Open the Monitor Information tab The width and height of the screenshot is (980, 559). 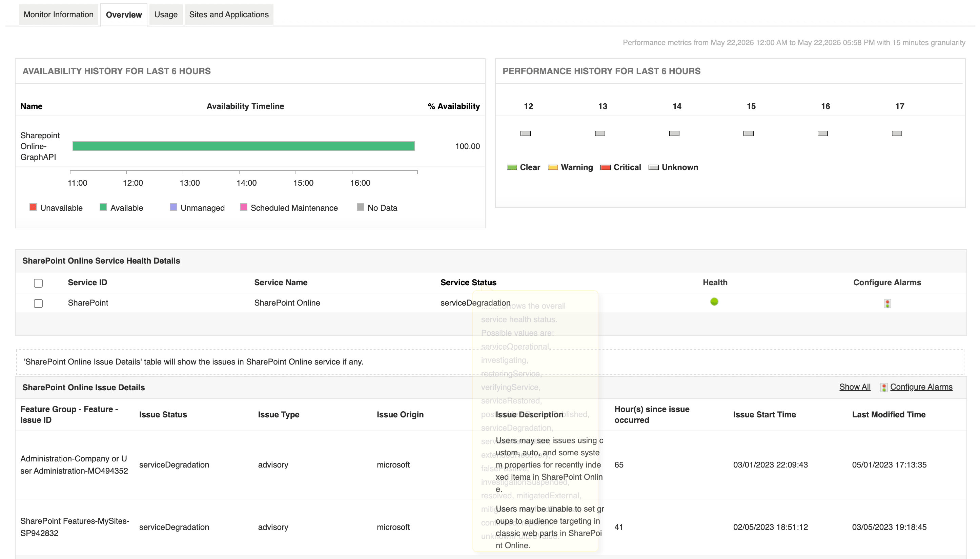[x=58, y=15]
